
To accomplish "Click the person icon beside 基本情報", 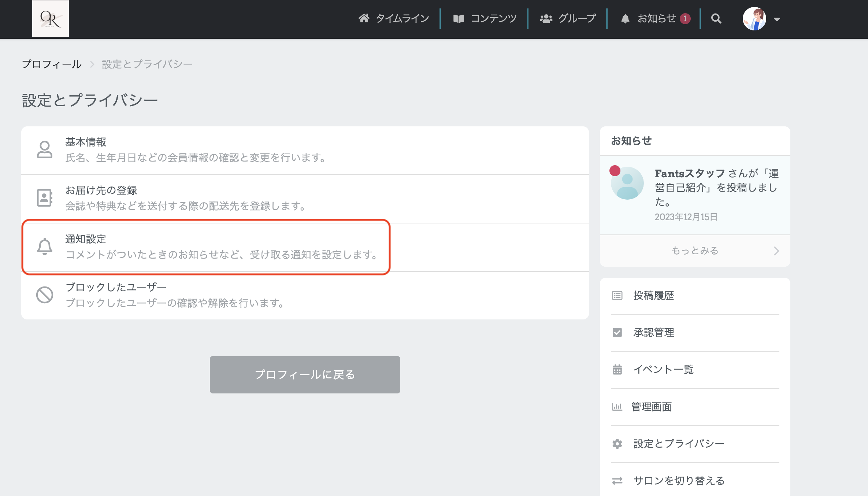I will pyautogui.click(x=45, y=150).
